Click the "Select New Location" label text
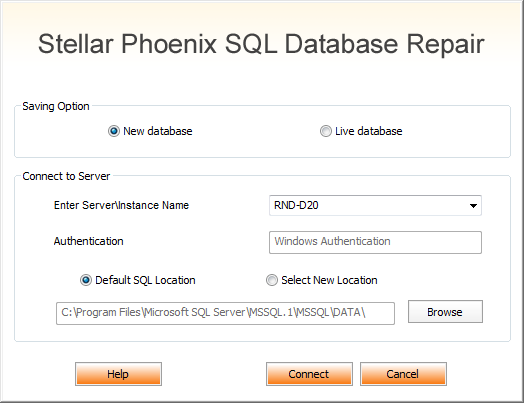The image size is (524, 403). (329, 280)
